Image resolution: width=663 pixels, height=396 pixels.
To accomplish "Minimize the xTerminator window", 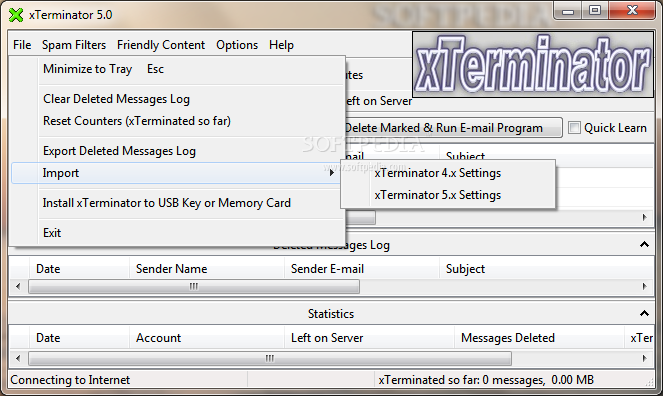I will pos(568,11).
